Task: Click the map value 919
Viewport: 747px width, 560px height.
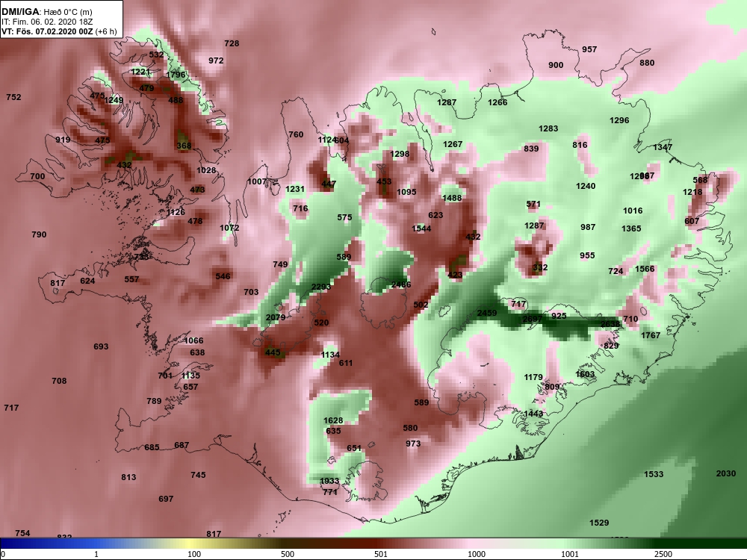Action: tap(63, 140)
